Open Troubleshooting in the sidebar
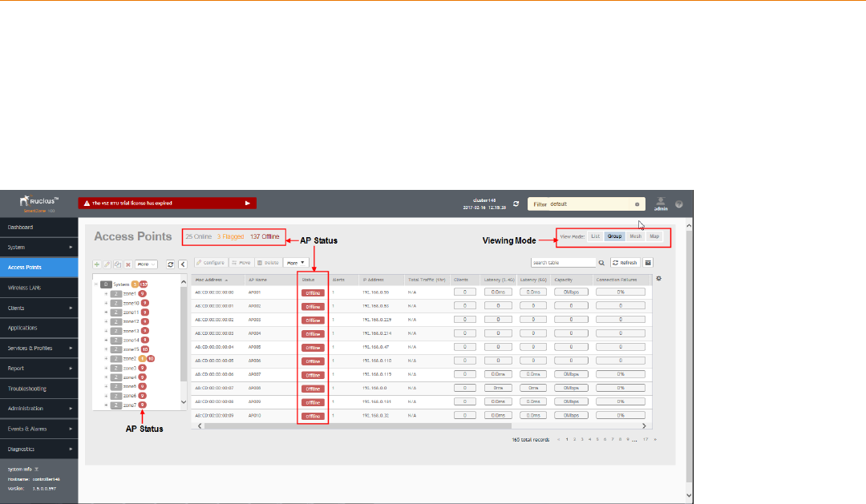The image size is (866, 504). click(x=38, y=389)
